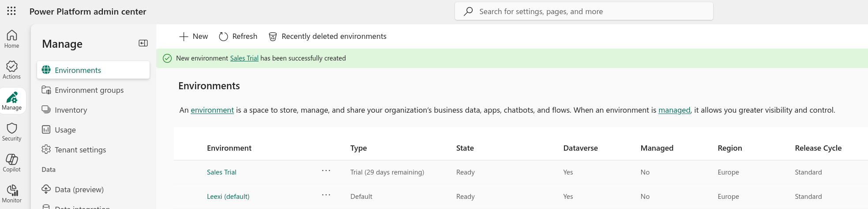The height and width of the screenshot is (209, 868).
Task: Sort by Type column header
Action: (x=358, y=148)
